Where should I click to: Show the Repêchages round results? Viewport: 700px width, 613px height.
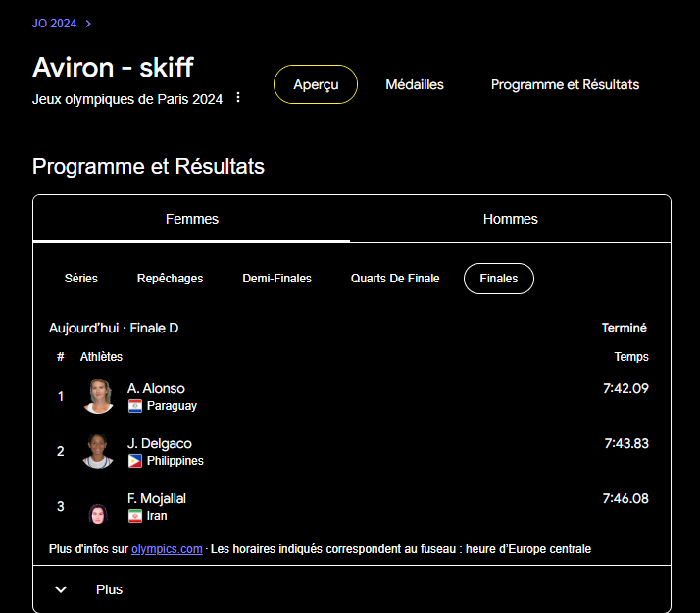(171, 279)
